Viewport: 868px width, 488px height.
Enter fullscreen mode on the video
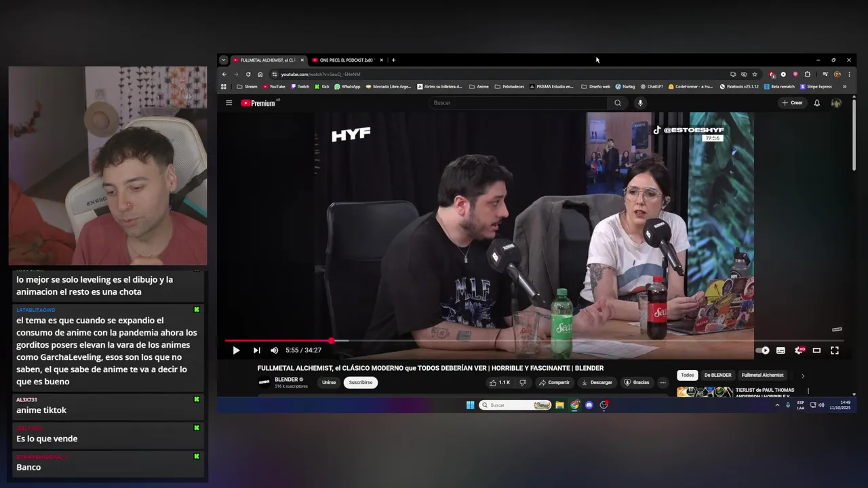coord(835,350)
